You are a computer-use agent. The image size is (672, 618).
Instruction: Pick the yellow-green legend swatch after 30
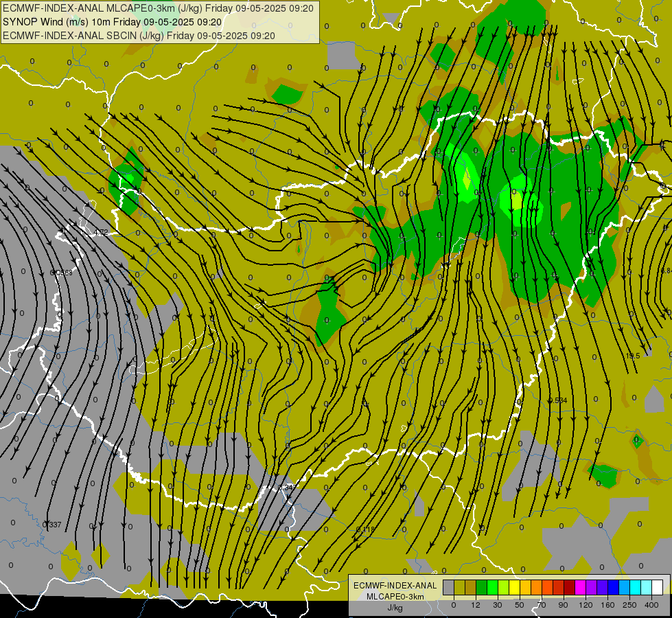(x=504, y=588)
